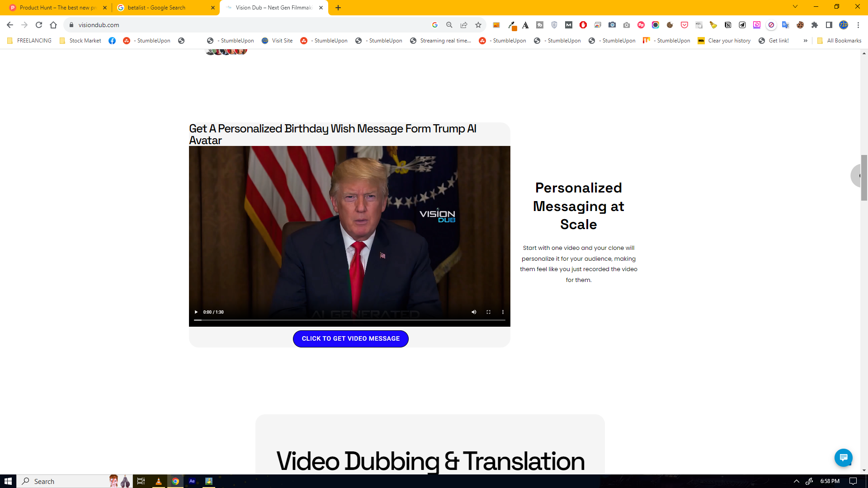The image size is (868, 488).
Task: Bookmark this page with star icon
Action: [478, 25]
